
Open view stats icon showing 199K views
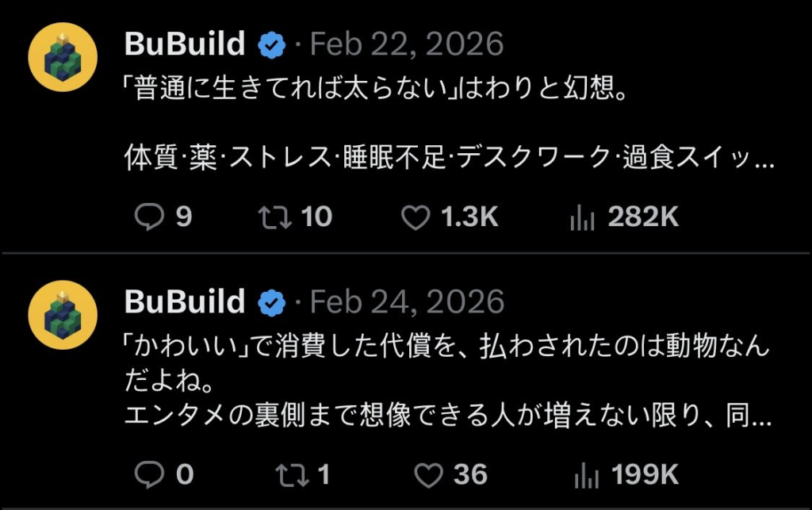[x=584, y=474]
